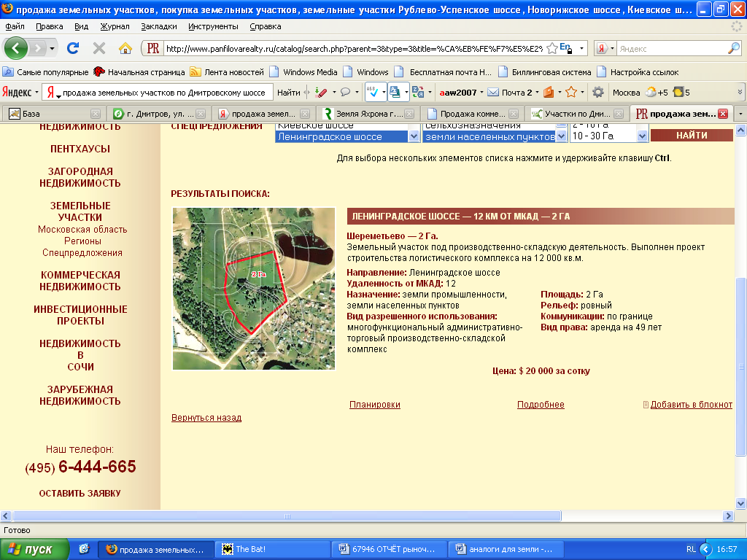Click the PR site icon in address bar
Image resolution: width=747 pixels, height=560 pixels.
coord(153,48)
